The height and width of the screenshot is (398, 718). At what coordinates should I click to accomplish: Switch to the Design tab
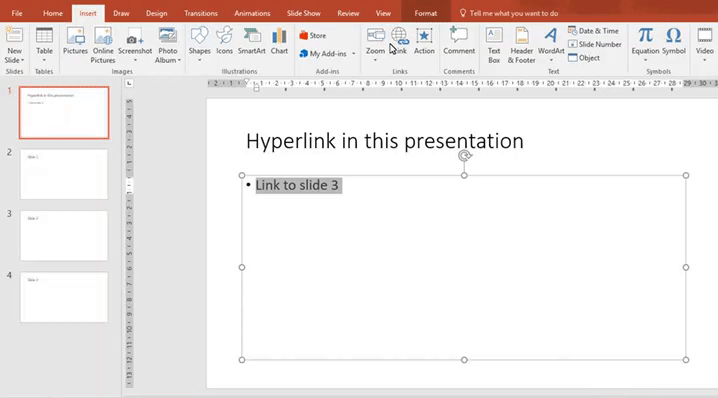[157, 13]
